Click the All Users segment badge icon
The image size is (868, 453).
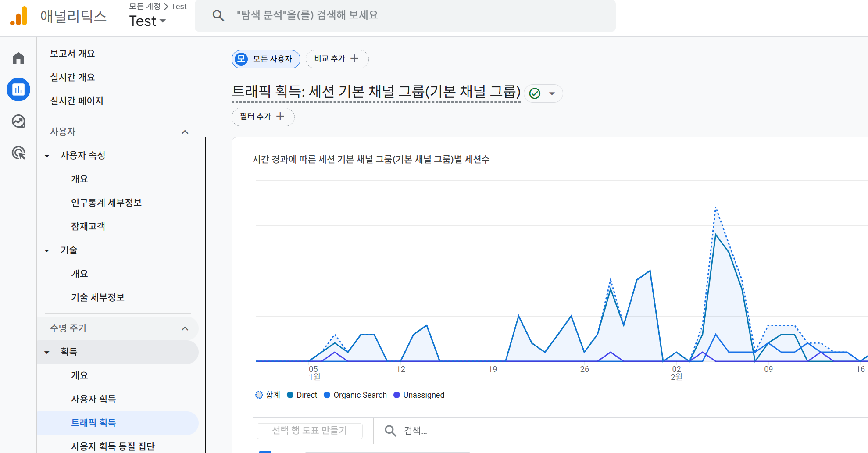241,59
